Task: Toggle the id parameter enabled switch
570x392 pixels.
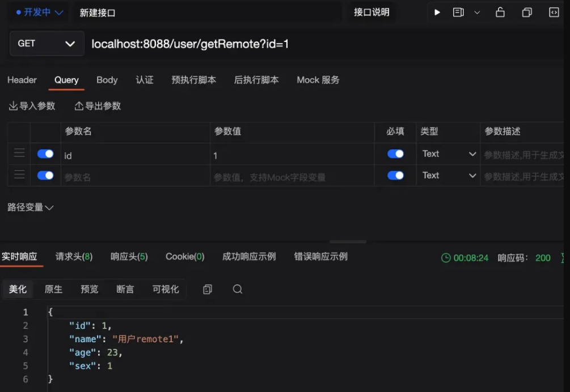Action: [45, 154]
